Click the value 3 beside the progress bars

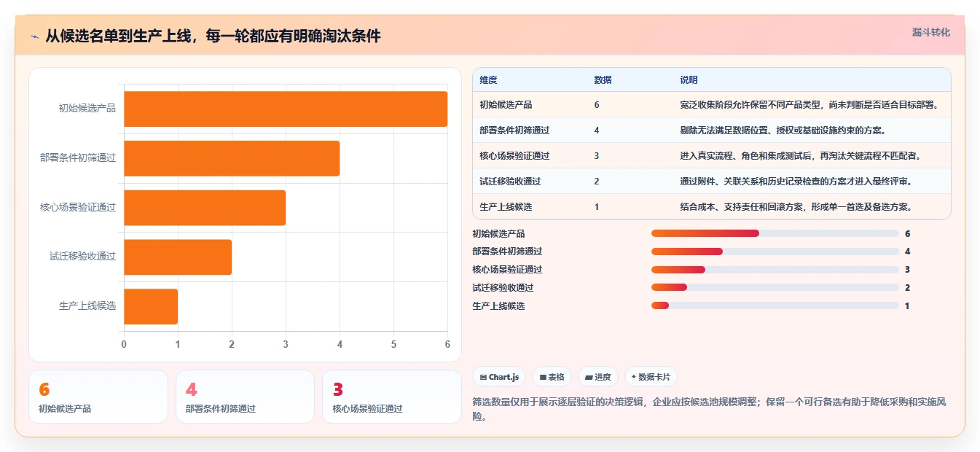[907, 270]
